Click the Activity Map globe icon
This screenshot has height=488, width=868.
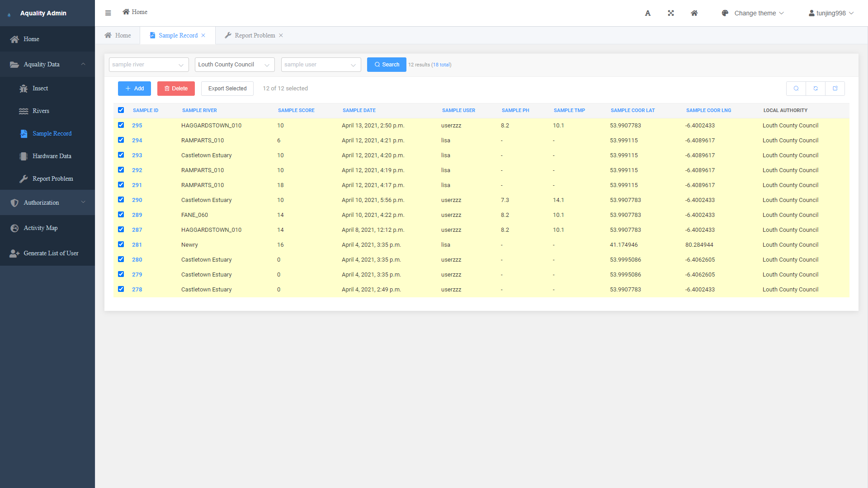click(x=14, y=228)
